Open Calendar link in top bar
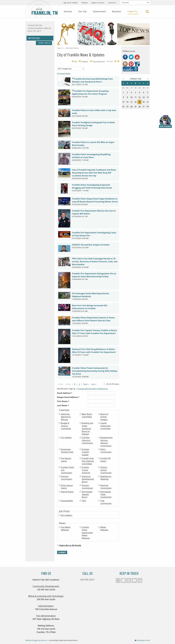This screenshot has height=644, width=175. point(84,3)
